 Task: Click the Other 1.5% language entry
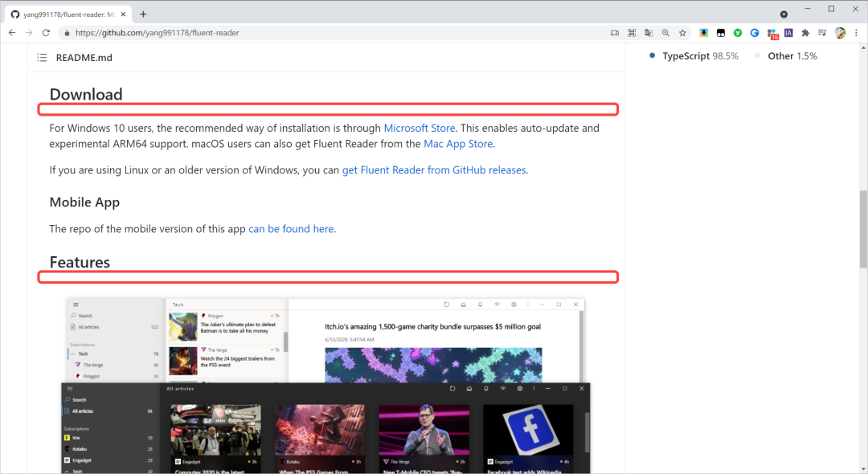coord(786,56)
